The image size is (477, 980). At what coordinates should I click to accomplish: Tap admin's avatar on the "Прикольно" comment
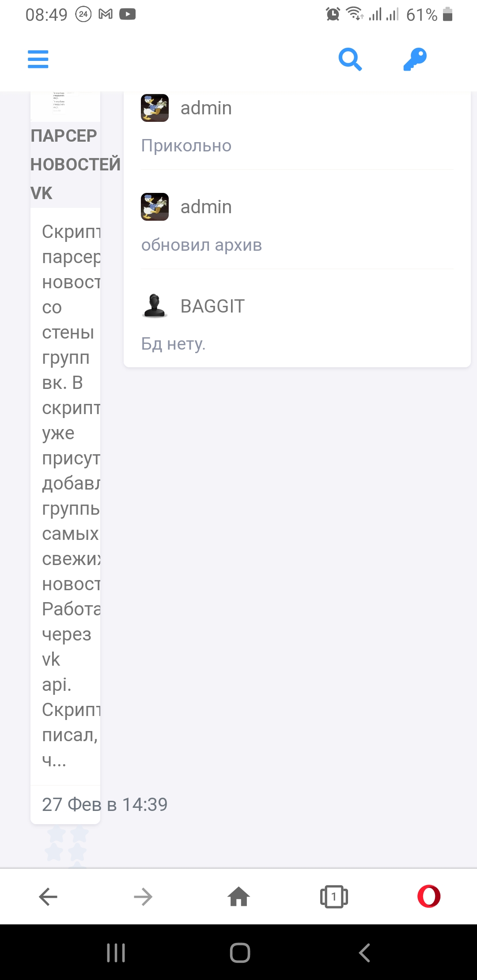[155, 108]
